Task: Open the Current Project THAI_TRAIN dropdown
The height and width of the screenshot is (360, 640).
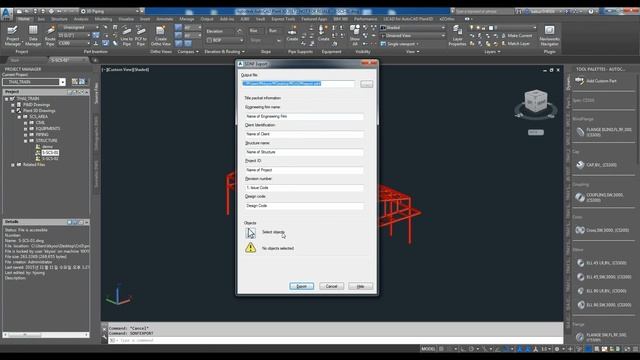Action: (62, 82)
